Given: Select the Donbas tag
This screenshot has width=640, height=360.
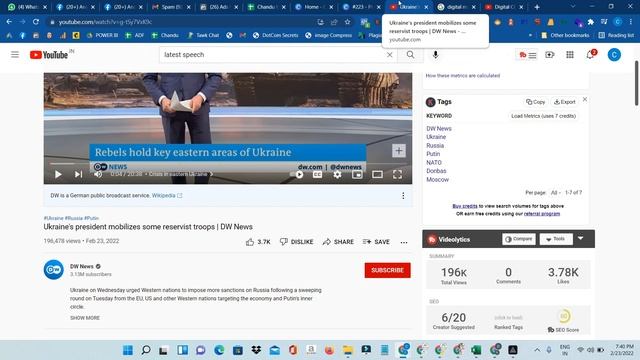Looking at the screenshot, I should click(436, 171).
